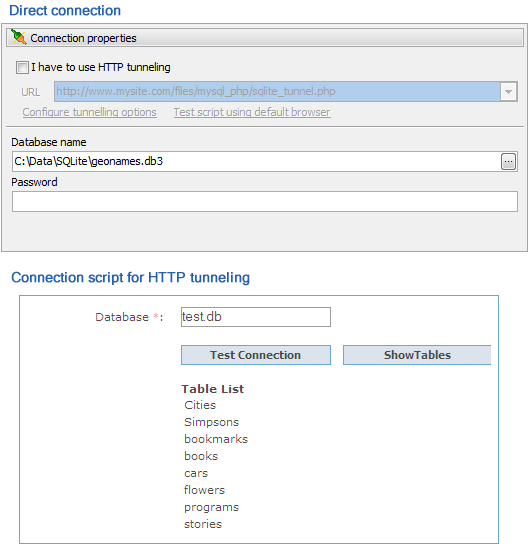Select stories in Table List
Image resolution: width=529 pixels, height=548 pixels.
203,524
